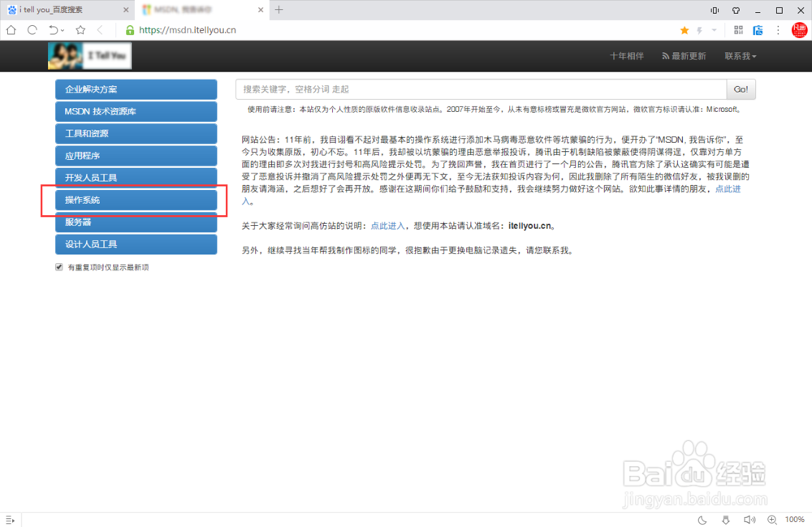Click the phone/vibrate icon in title bar
Image resolution: width=812 pixels, height=527 pixels.
(715, 11)
